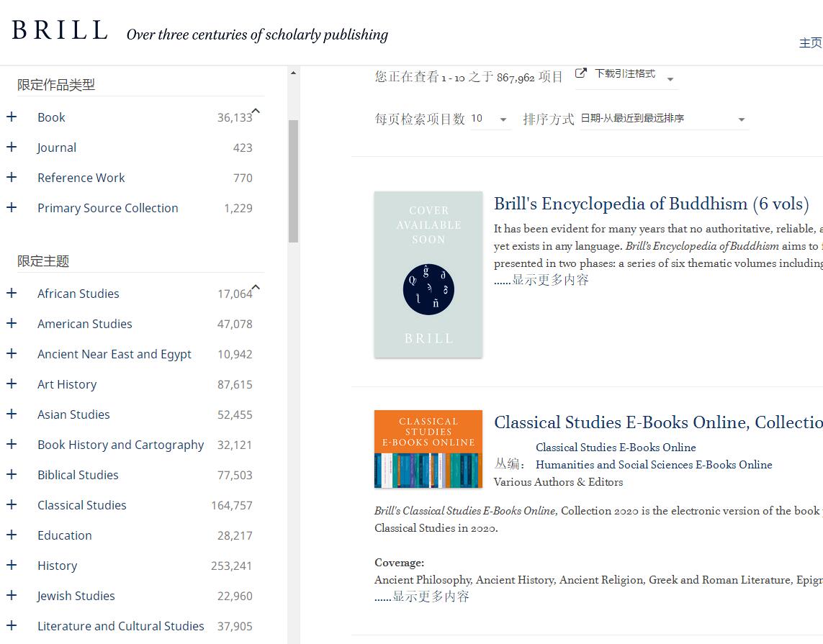Screen dimensions: 823x644
Task: Expand the Journal plus icon
Action: point(12,148)
